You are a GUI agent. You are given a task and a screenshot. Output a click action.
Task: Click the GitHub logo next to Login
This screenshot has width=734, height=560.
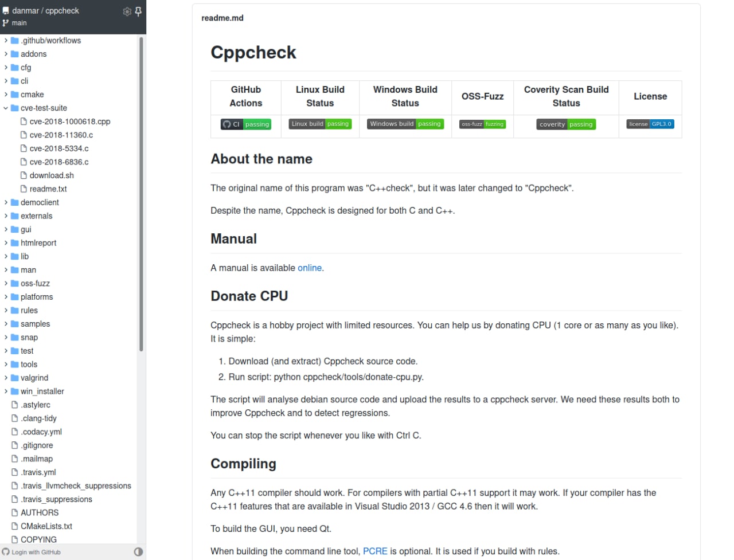click(6, 552)
